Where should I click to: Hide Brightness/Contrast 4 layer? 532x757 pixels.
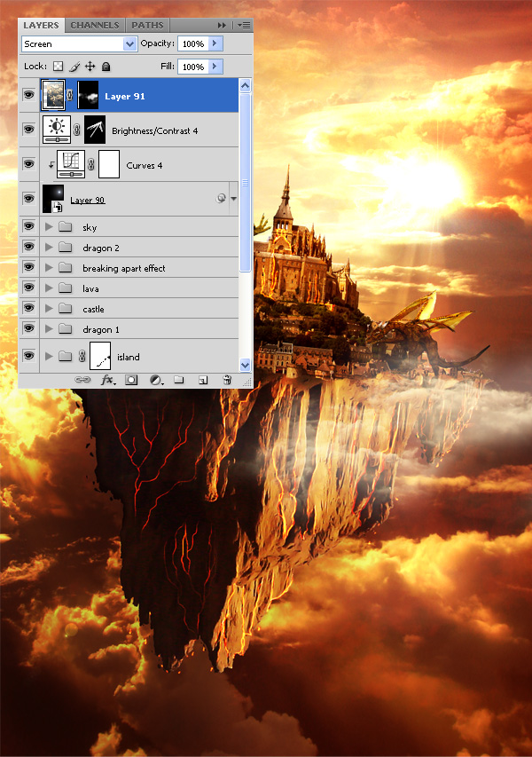[x=29, y=130]
